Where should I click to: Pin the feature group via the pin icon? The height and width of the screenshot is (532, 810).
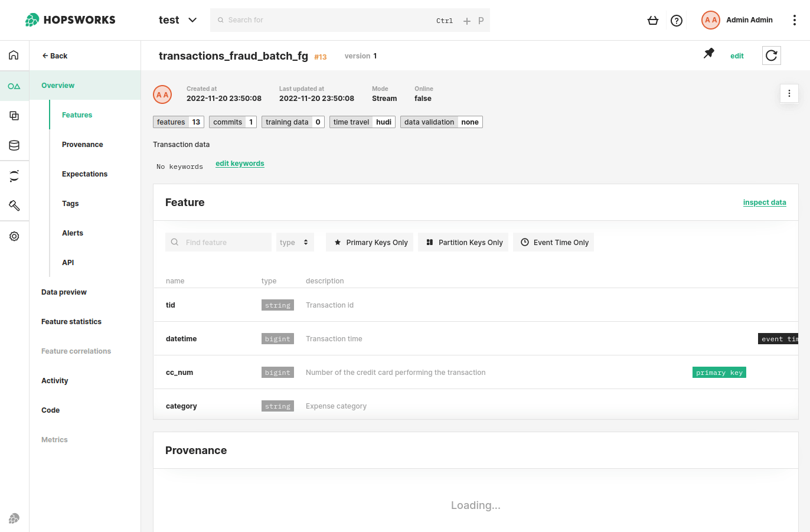point(709,53)
